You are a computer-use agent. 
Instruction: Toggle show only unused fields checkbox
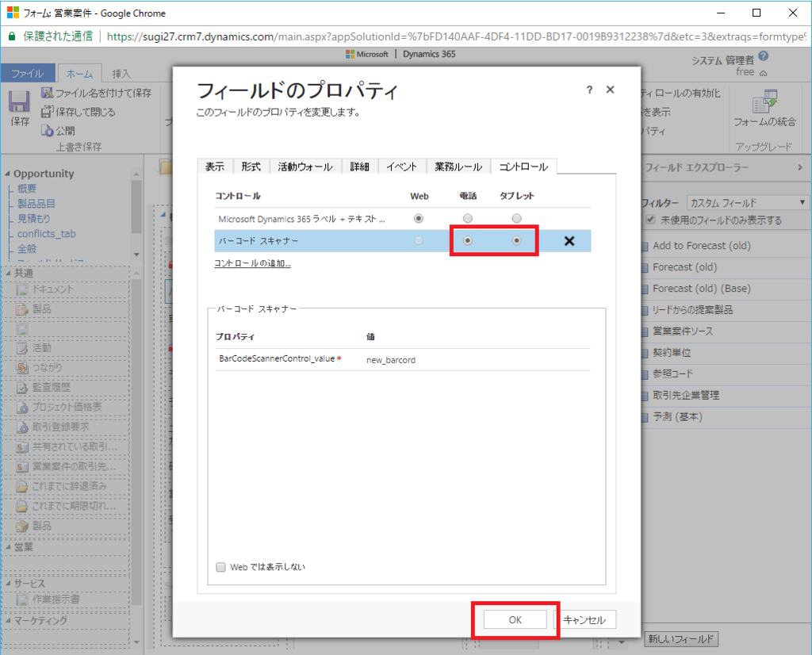[x=650, y=220]
